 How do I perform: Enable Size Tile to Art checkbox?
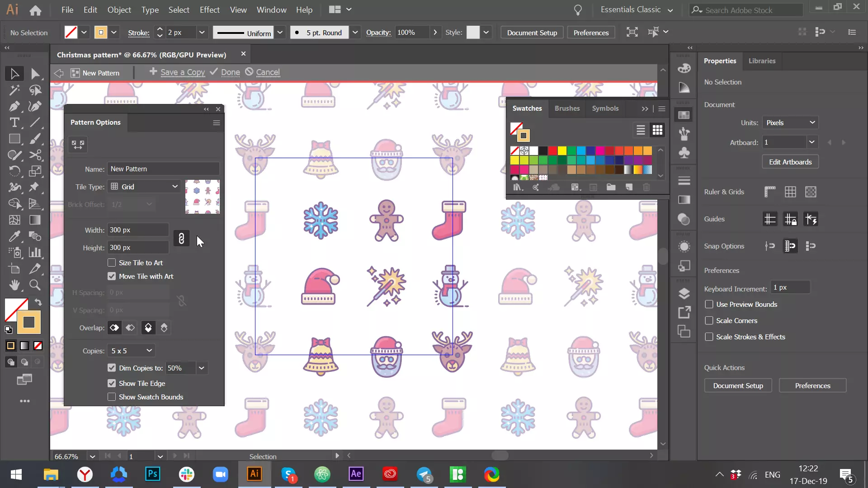[x=112, y=263]
